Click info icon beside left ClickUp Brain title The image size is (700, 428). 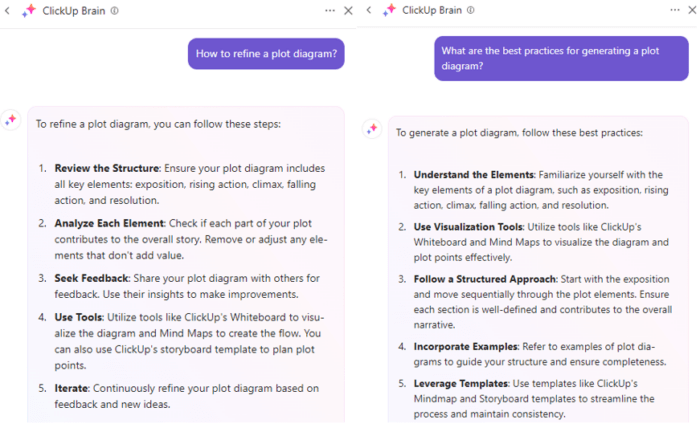click(114, 11)
